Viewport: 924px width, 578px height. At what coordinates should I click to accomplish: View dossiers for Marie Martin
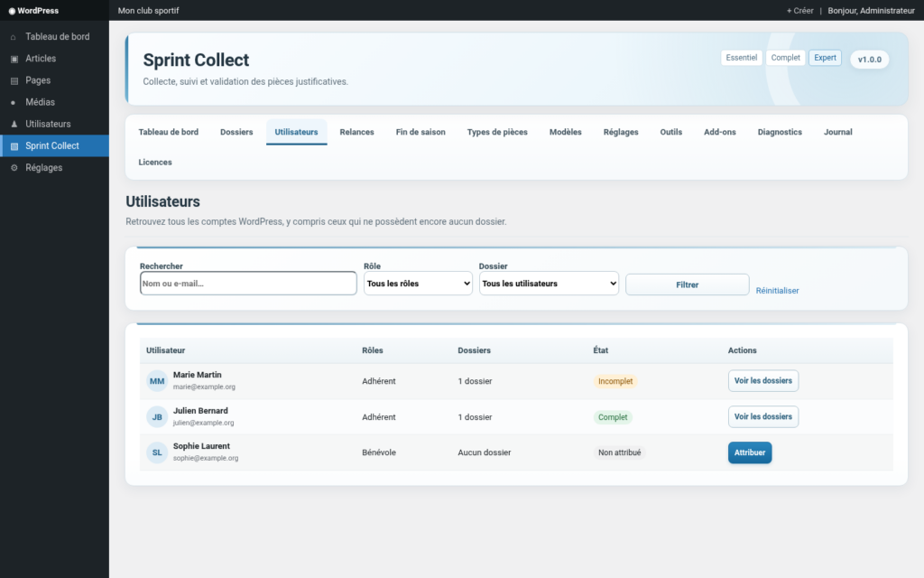(x=763, y=381)
